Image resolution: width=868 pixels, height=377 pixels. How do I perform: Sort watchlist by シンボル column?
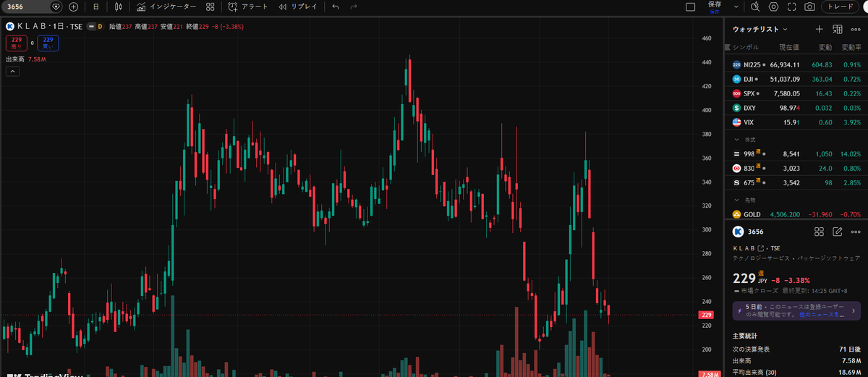pos(745,47)
